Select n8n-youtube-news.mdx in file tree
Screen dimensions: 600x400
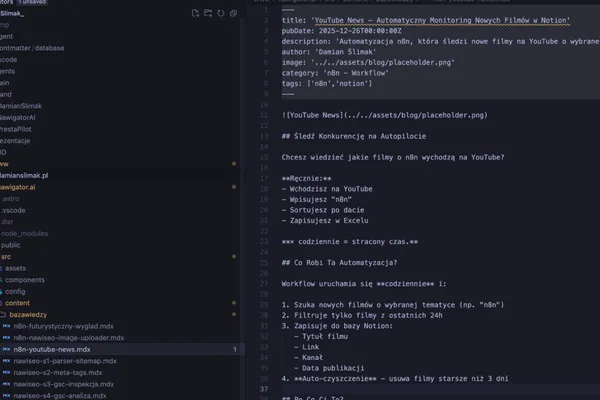(52, 349)
